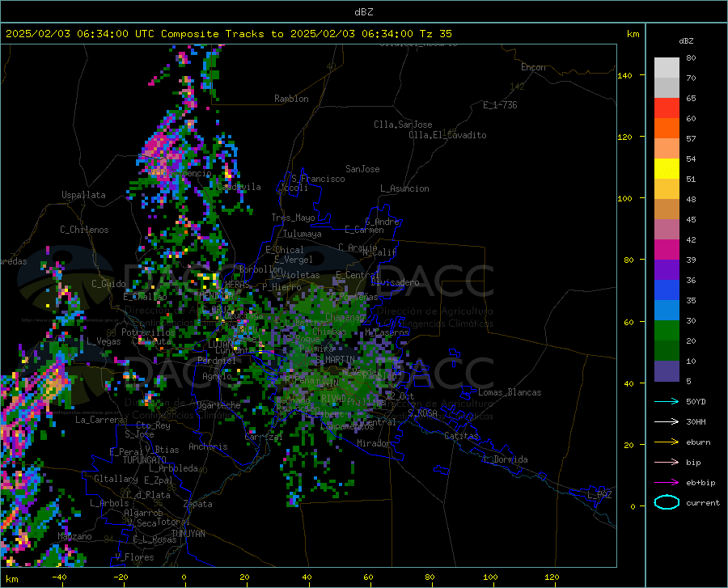The image size is (728, 588).
Task: Select the bright green 20-30 dBZ swatch
Action: point(667,331)
